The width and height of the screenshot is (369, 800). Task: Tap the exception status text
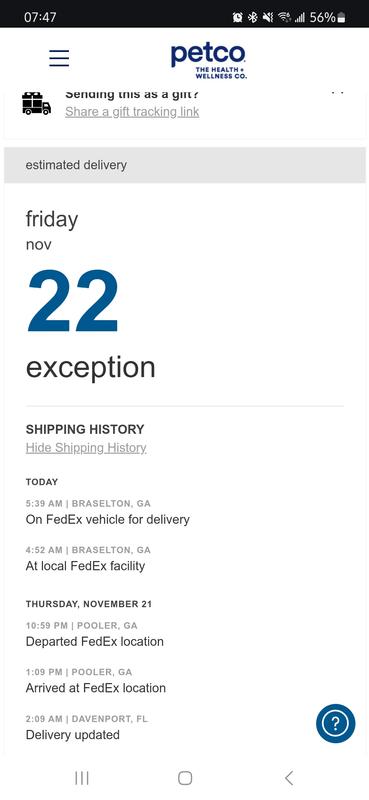tap(90, 367)
